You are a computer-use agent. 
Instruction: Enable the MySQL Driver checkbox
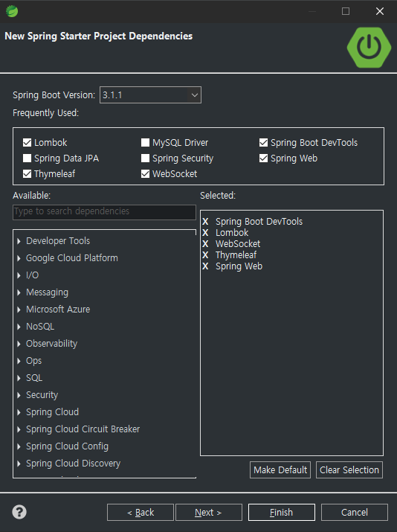tap(145, 143)
